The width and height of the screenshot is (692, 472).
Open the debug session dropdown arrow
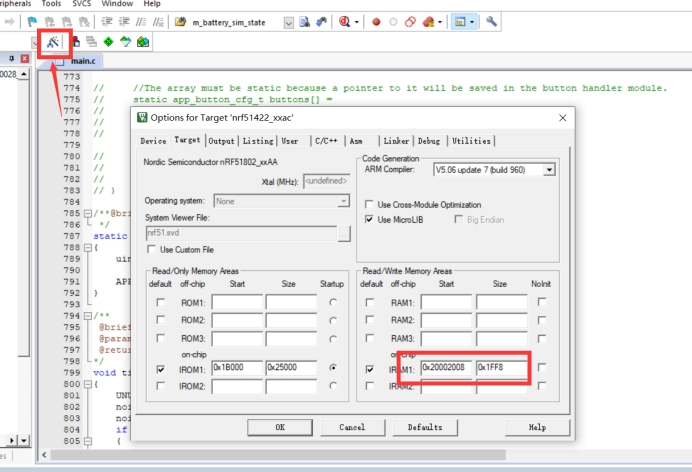(x=357, y=22)
